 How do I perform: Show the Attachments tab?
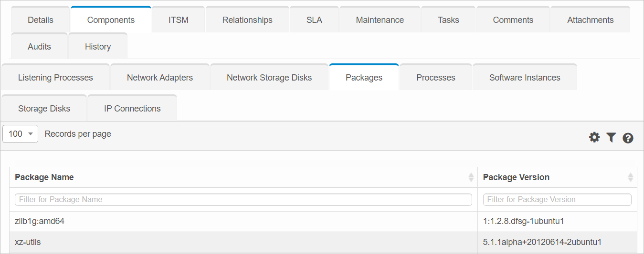point(590,20)
